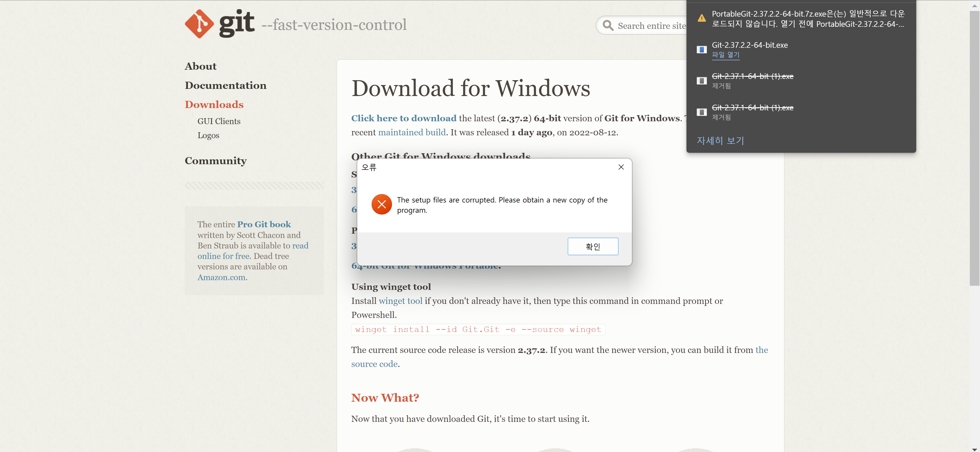Click the 'Now What?' heading
This screenshot has width=980, height=452.
[385, 398]
